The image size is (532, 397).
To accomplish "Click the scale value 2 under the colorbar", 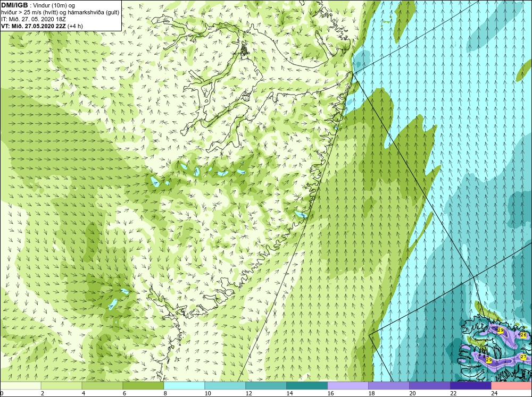I will (43, 393).
